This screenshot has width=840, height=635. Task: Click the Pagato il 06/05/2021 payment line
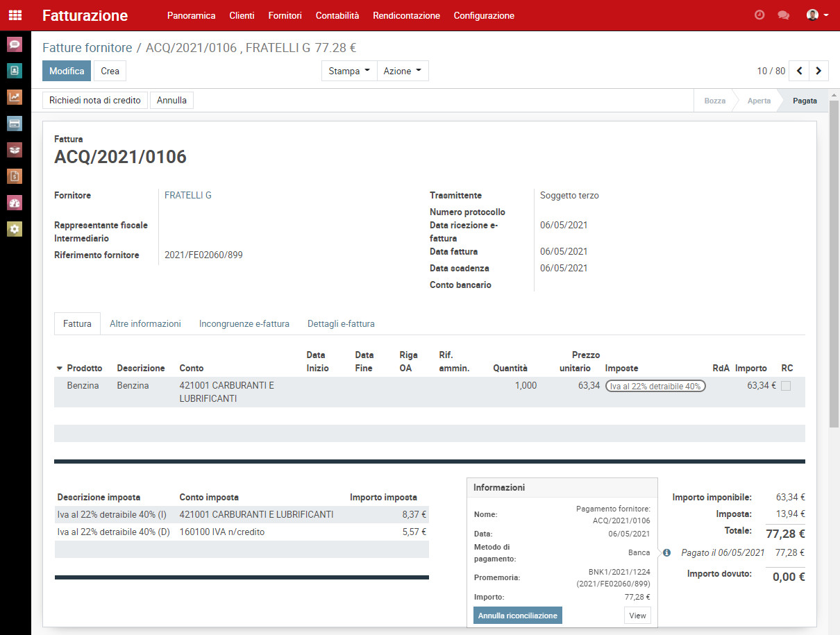point(723,553)
